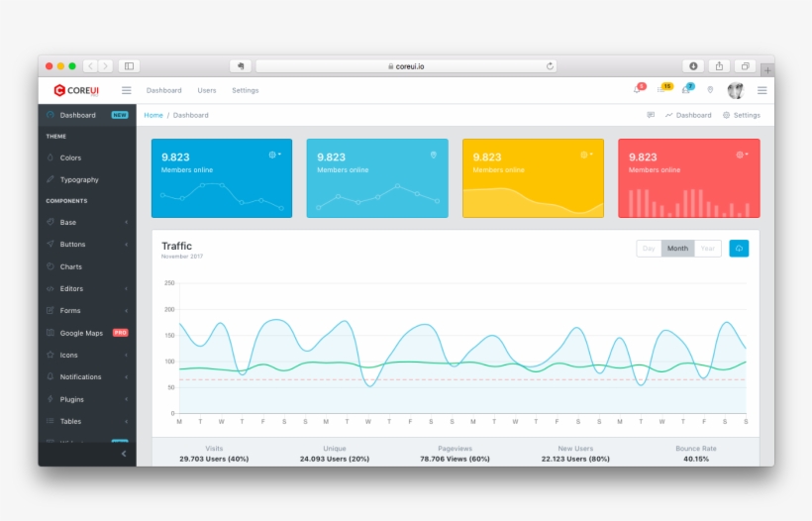Minimize sidebar using bottom chevron

pyautogui.click(x=124, y=454)
